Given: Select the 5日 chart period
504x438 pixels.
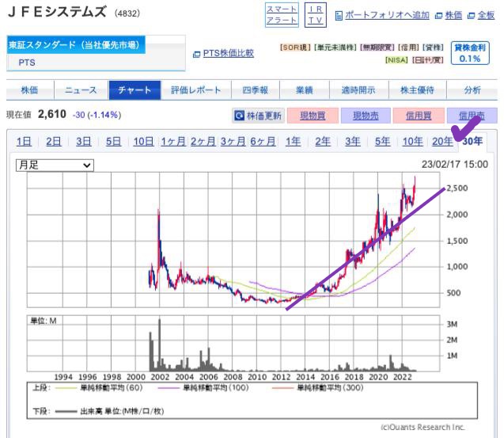Looking at the screenshot, I should 113,141.
